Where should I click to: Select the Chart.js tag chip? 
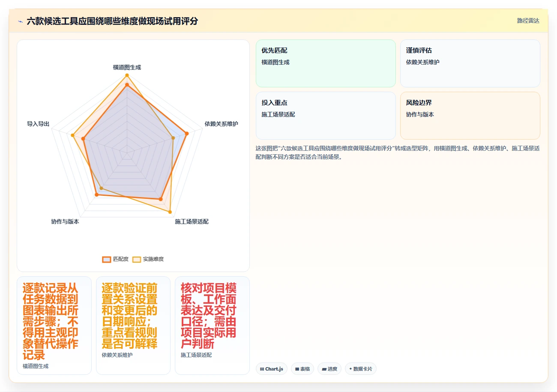click(x=272, y=369)
